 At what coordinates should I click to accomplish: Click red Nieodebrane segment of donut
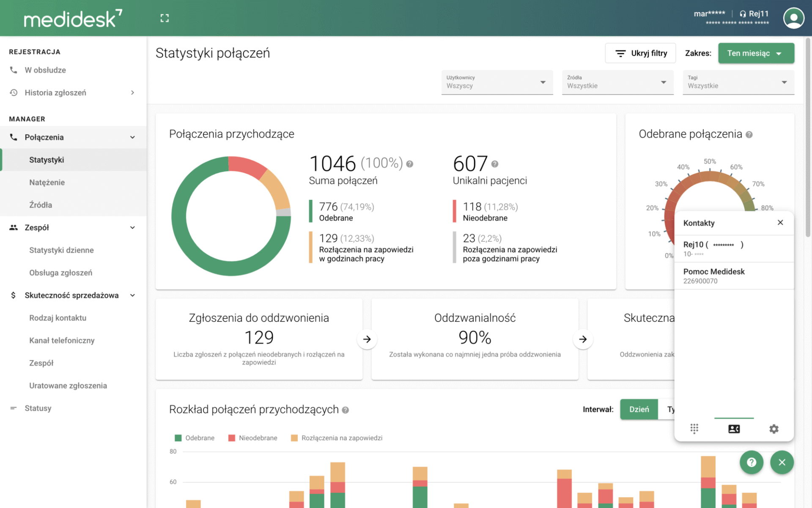coord(247,166)
